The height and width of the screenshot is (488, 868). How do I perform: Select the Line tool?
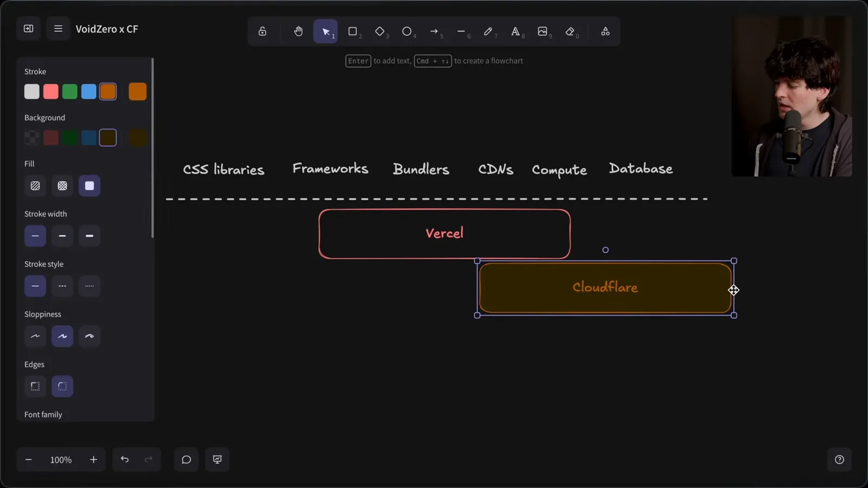point(461,31)
